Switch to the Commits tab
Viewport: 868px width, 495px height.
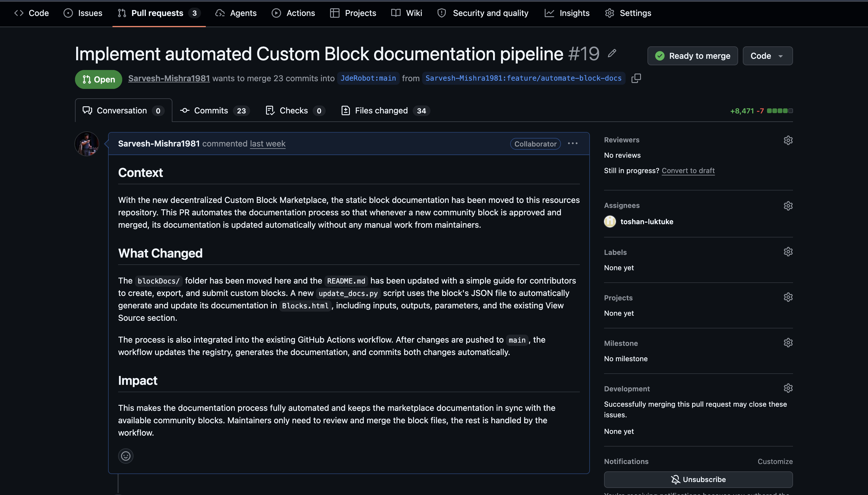coord(215,110)
